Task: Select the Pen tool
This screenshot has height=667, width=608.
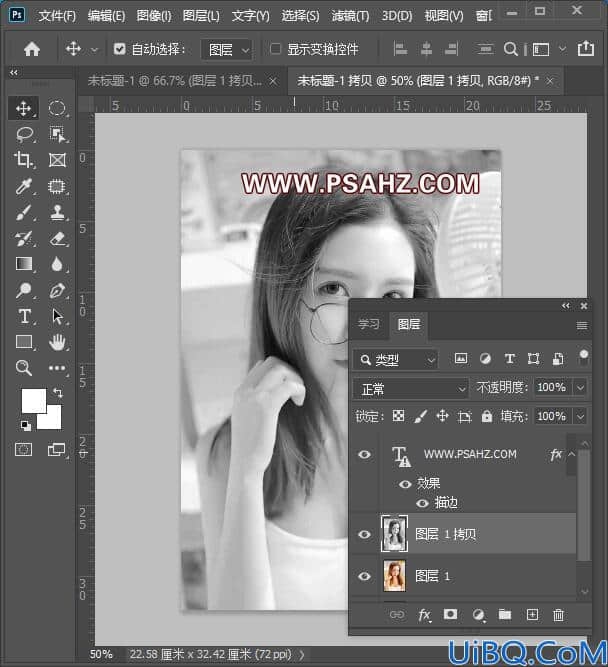Action: coord(57,290)
